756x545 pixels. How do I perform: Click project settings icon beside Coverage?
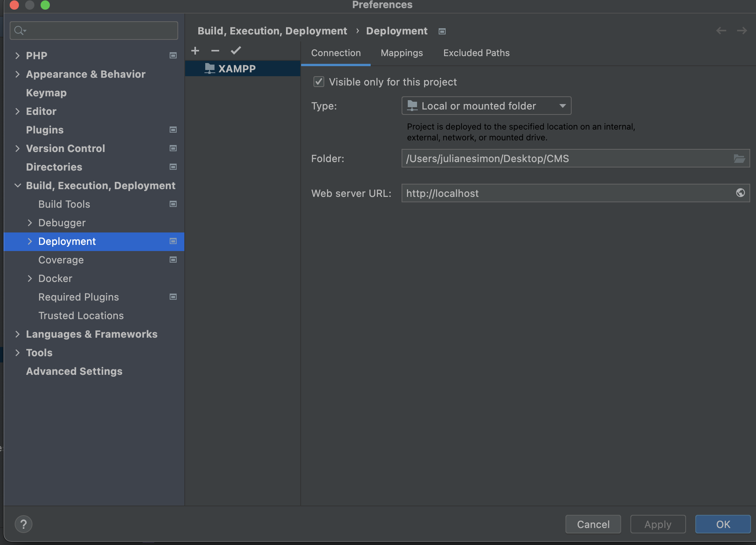pos(173,260)
